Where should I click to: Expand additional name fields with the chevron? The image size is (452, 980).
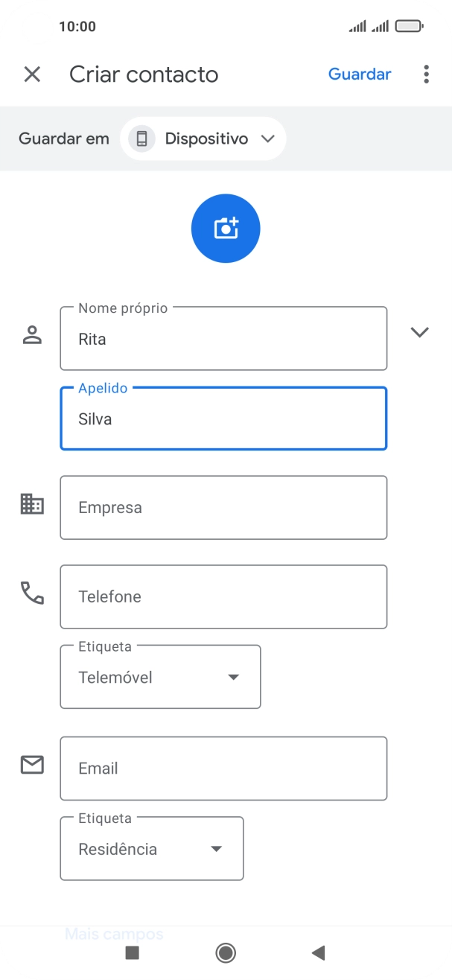(420, 333)
